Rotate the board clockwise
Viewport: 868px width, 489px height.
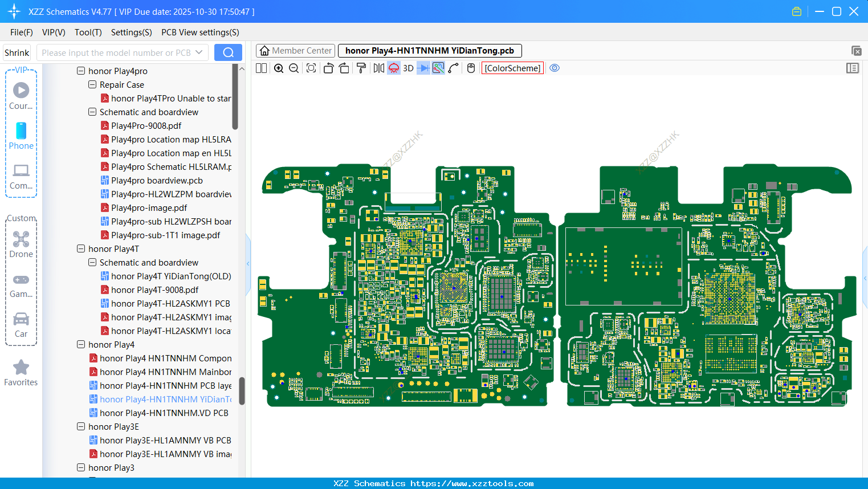pos(344,68)
